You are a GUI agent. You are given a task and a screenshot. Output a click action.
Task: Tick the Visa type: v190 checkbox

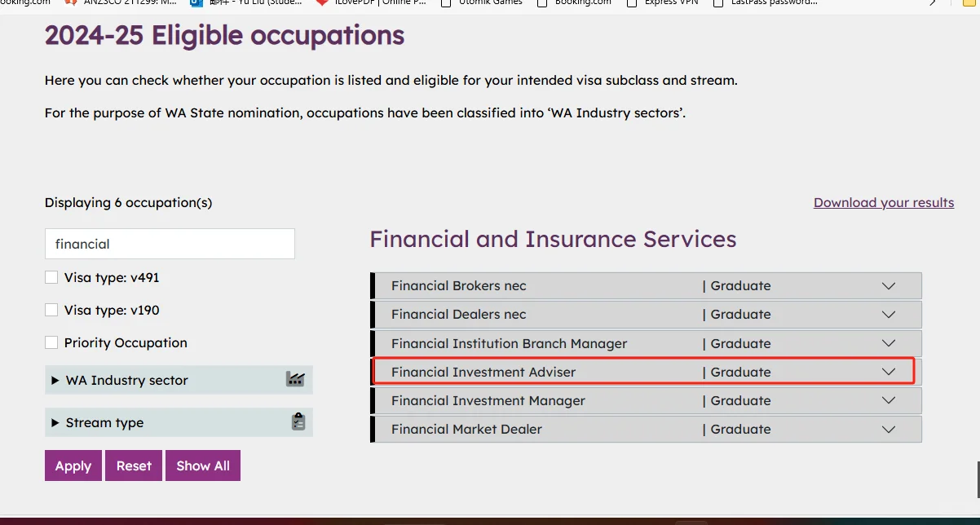click(51, 310)
